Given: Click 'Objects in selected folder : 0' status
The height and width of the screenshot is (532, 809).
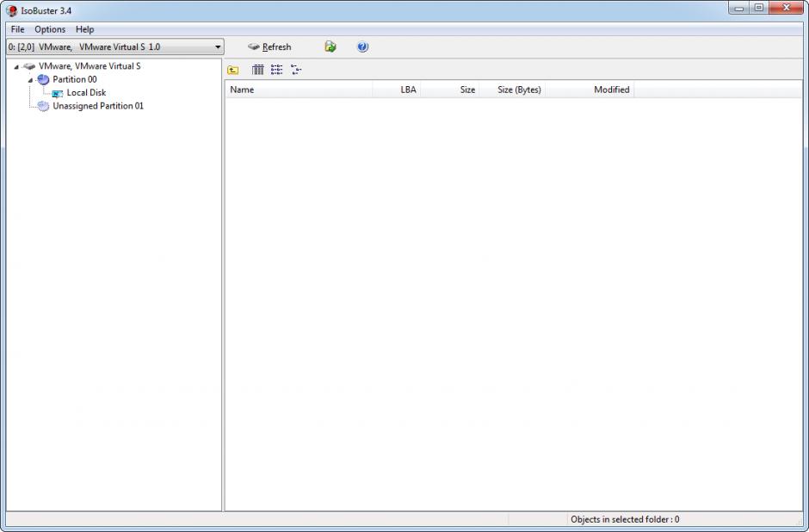Looking at the screenshot, I should point(625,520).
